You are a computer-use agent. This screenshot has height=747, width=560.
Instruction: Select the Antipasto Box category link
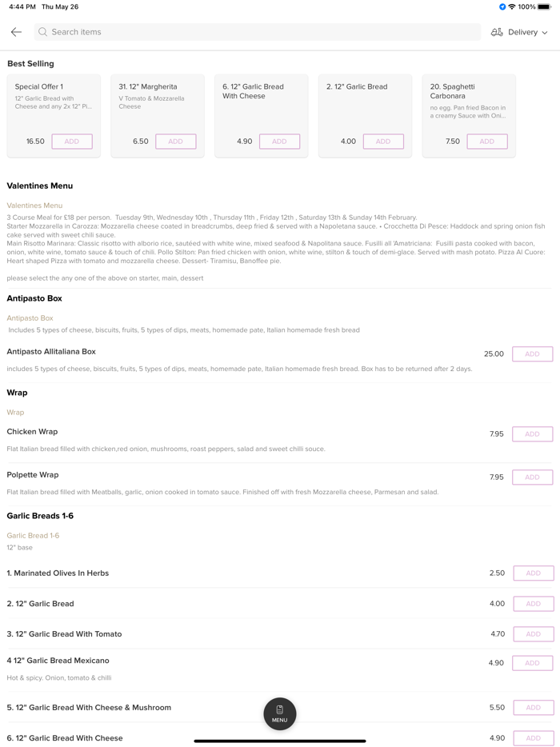coord(30,318)
